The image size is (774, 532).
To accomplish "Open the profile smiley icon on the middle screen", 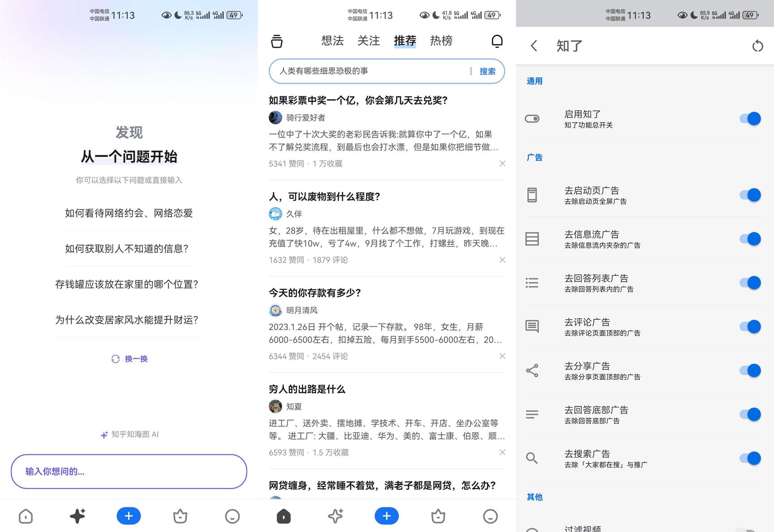I will pos(490,516).
